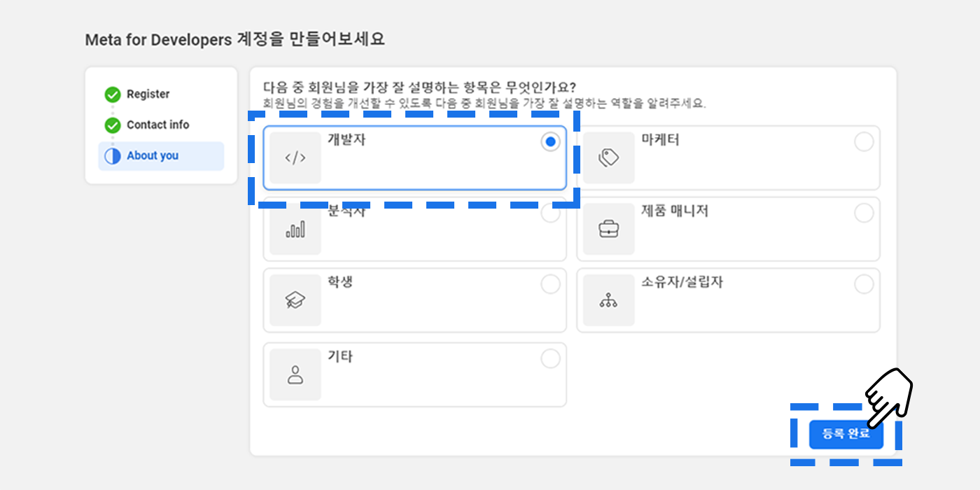Click the owner/founder org chart icon
The image size is (980, 490).
coord(608,301)
